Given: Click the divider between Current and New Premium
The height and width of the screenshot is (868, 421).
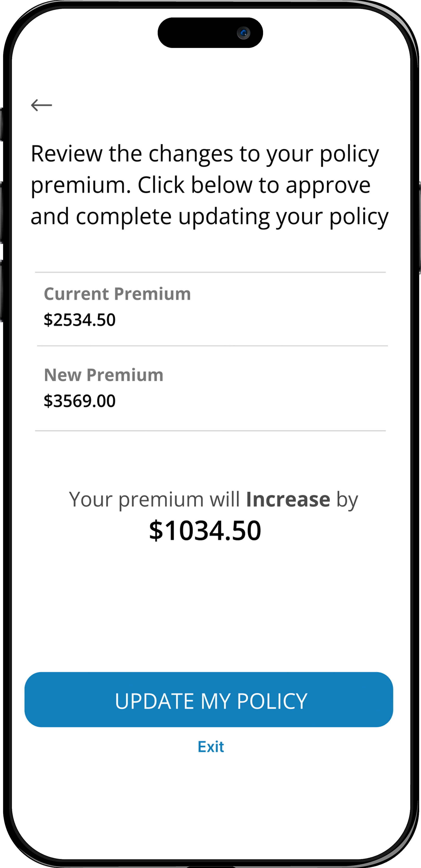Looking at the screenshot, I should point(212,346).
